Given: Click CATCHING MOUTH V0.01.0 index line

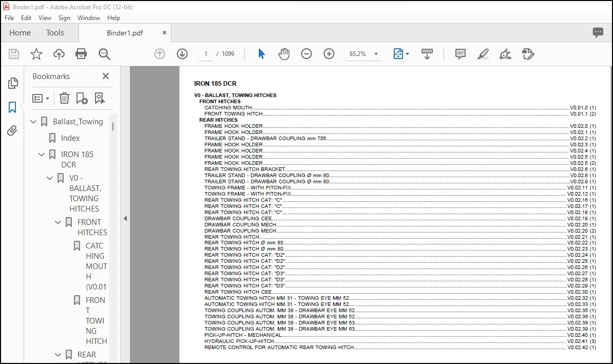Looking at the screenshot, I should click(400, 107).
